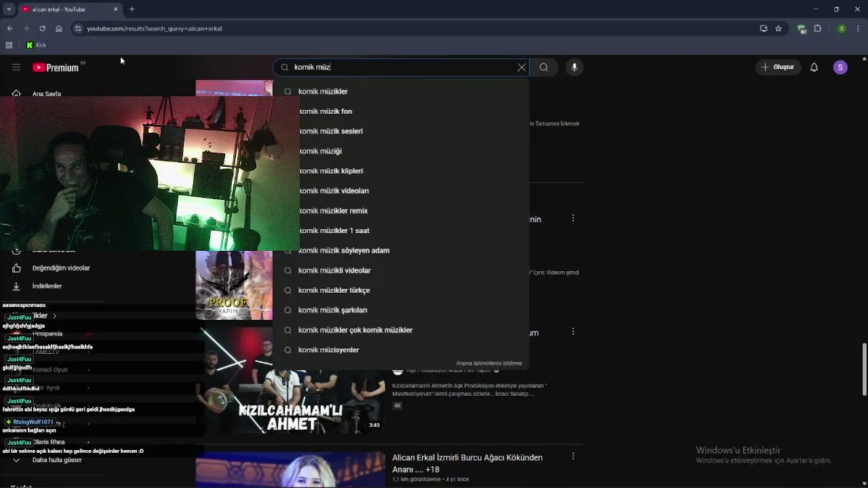Choose suggestion komik müzikler 1 saat

401,230
